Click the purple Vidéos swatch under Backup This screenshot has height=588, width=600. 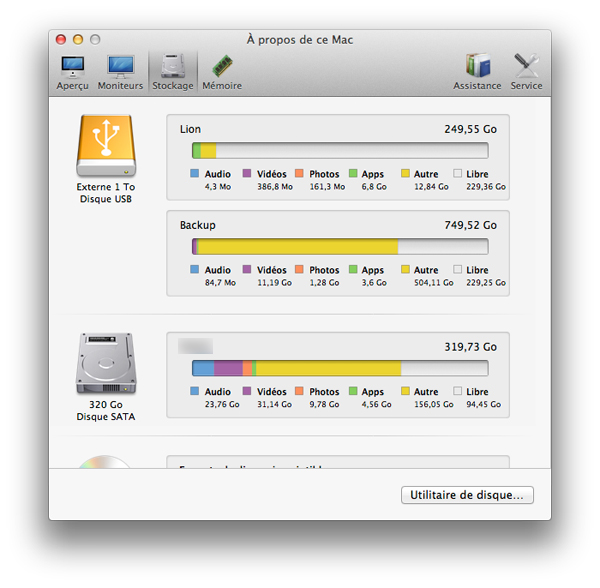[247, 269]
